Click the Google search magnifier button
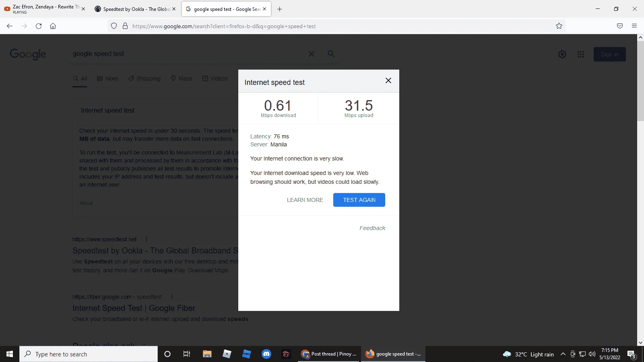 coord(331,54)
